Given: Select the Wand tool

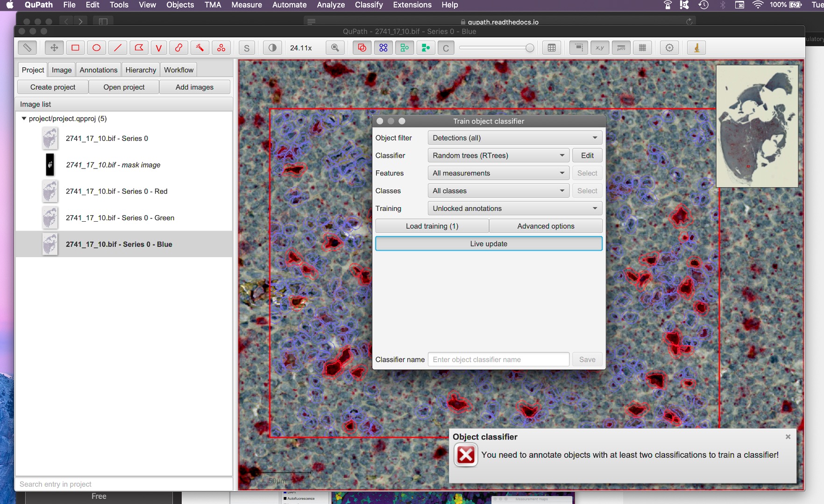Looking at the screenshot, I should [x=200, y=48].
